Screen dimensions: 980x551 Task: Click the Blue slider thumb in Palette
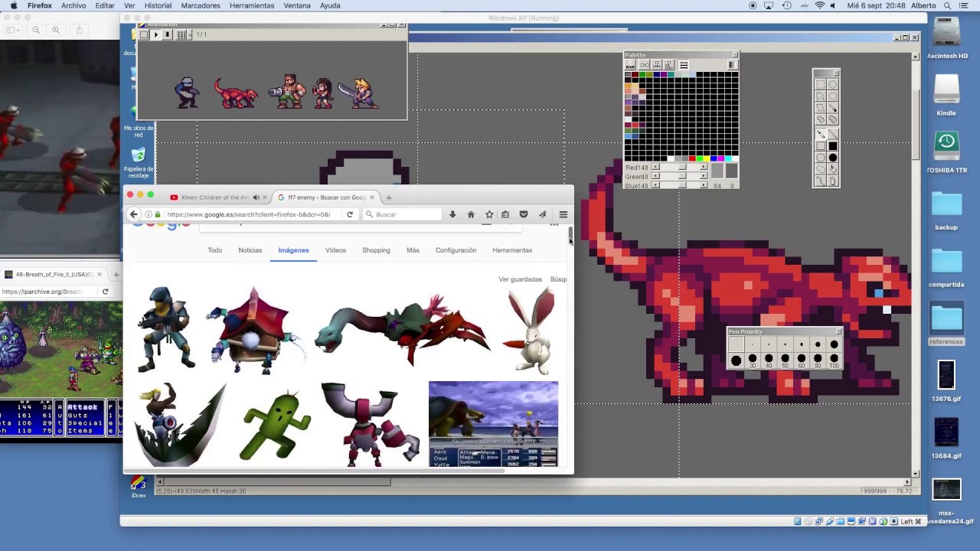[x=682, y=185]
